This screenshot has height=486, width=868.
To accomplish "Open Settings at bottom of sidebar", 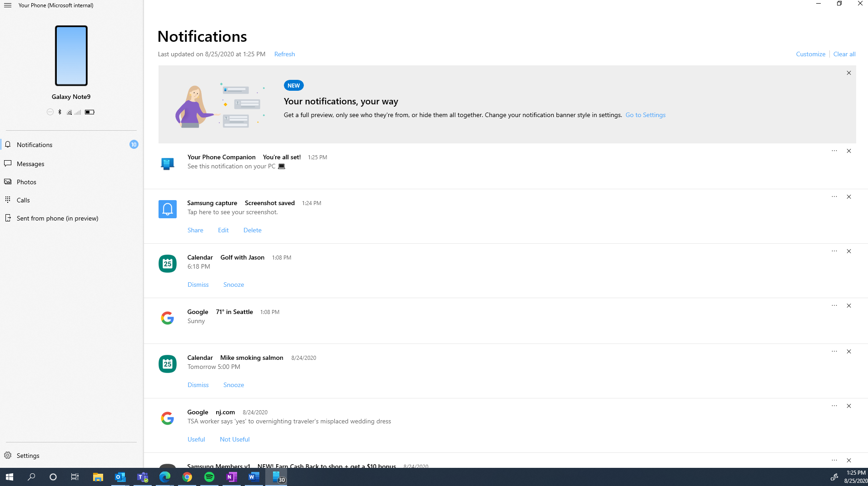I will pyautogui.click(x=28, y=456).
